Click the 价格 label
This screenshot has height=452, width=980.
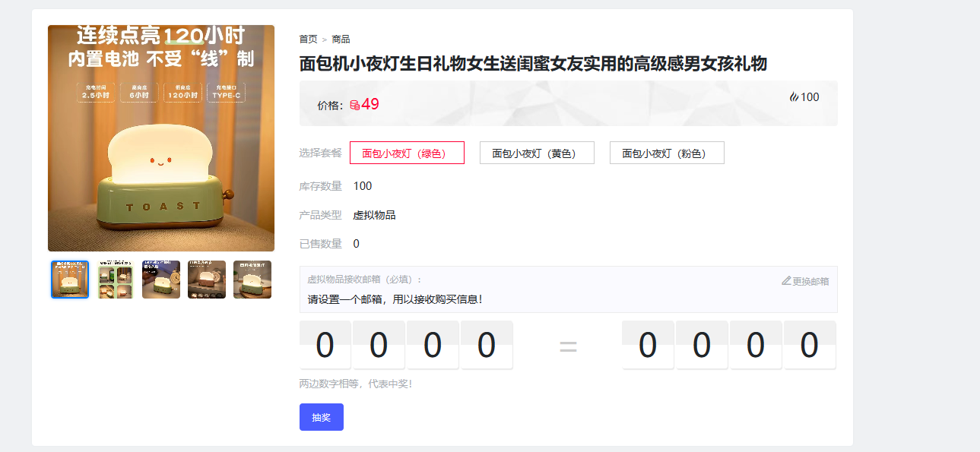(330, 106)
